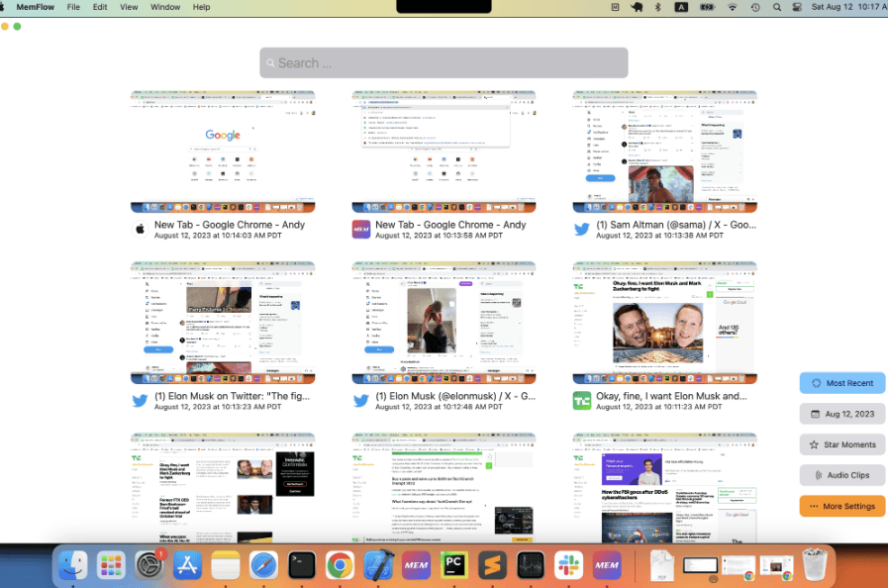Select the Most Recent filter

click(841, 383)
